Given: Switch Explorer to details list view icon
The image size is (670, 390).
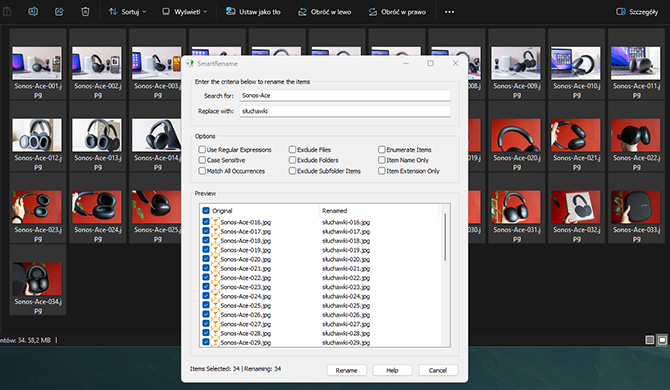Looking at the screenshot, I should coord(649,340).
